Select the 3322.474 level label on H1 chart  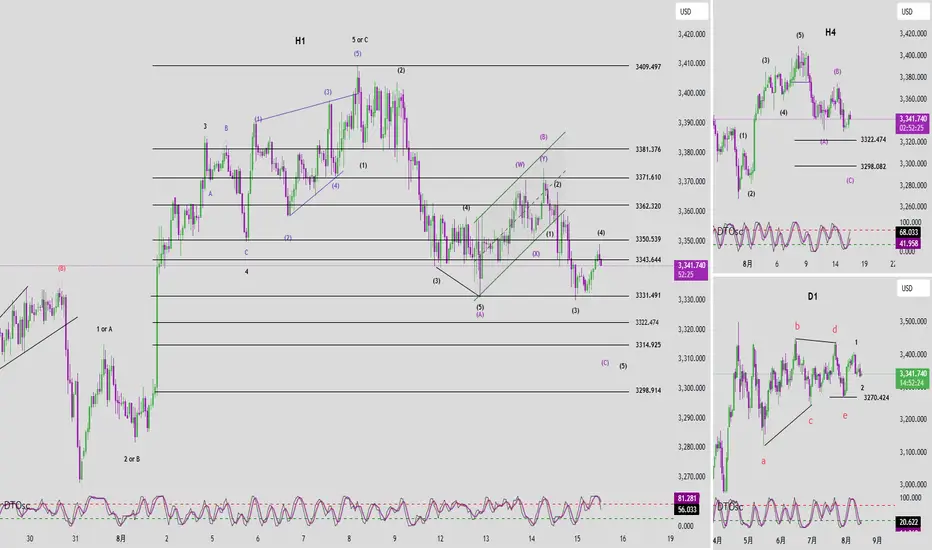click(x=647, y=322)
